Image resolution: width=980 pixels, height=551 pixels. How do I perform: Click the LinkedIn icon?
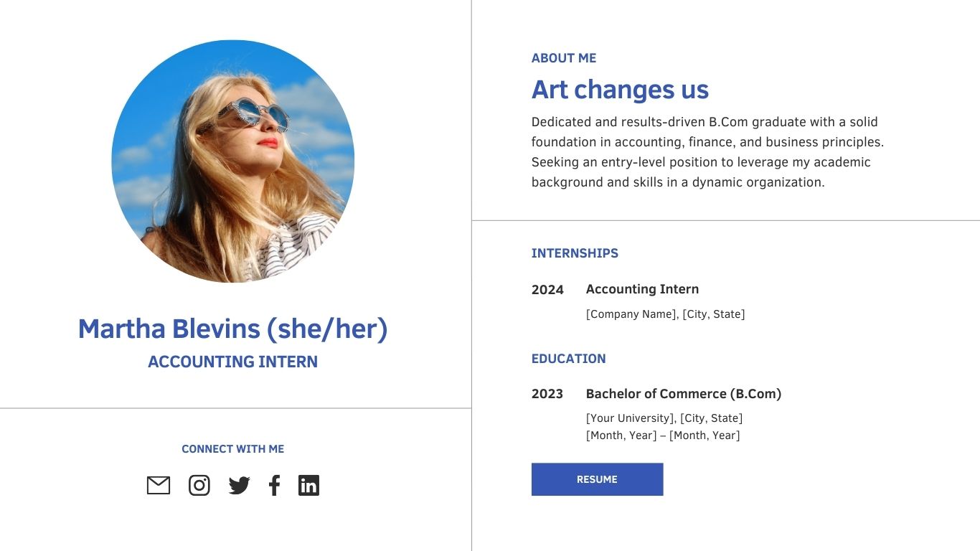click(308, 486)
